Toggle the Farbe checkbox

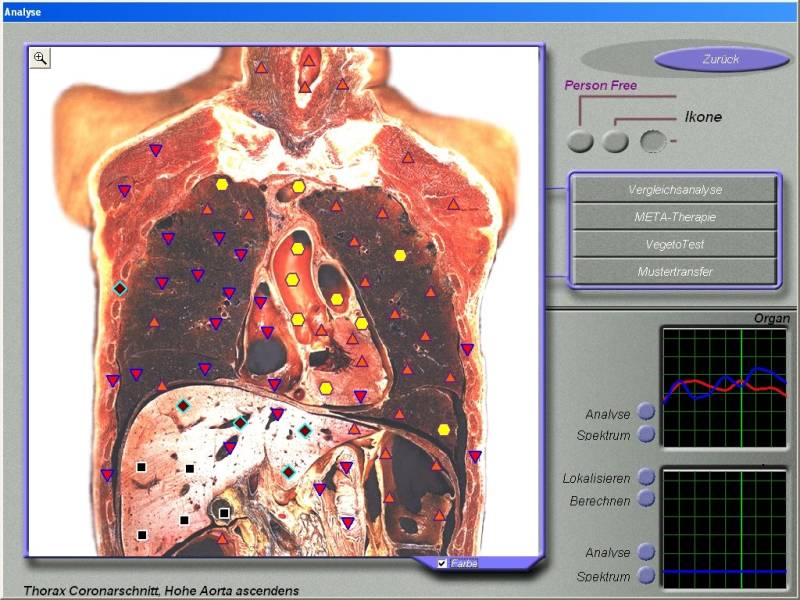tap(442, 564)
